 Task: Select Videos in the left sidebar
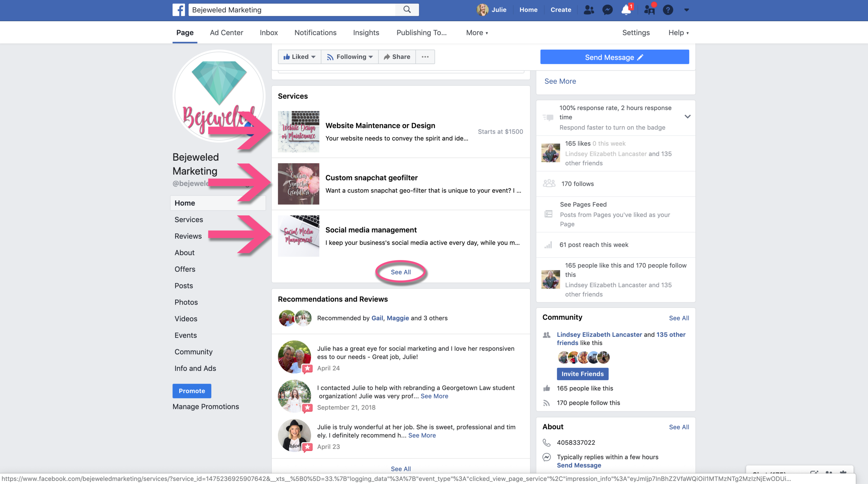pos(186,319)
